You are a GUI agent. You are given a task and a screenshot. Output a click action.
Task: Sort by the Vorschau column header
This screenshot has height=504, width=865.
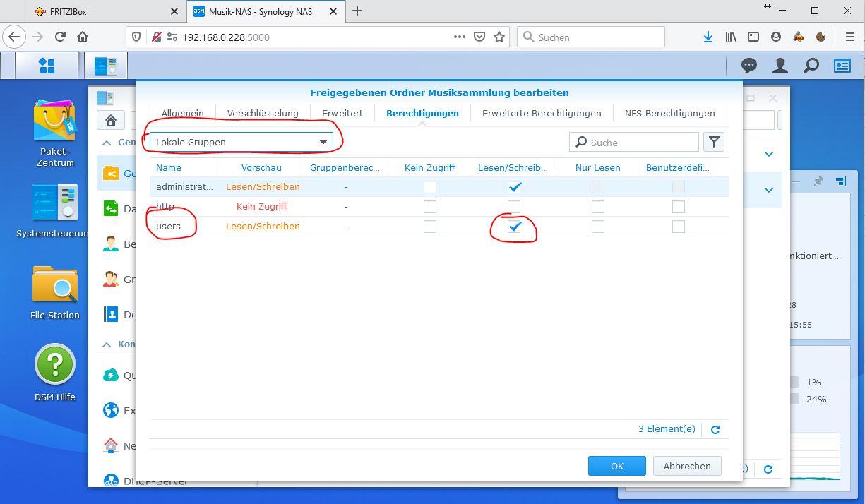(x=261, y=167)
